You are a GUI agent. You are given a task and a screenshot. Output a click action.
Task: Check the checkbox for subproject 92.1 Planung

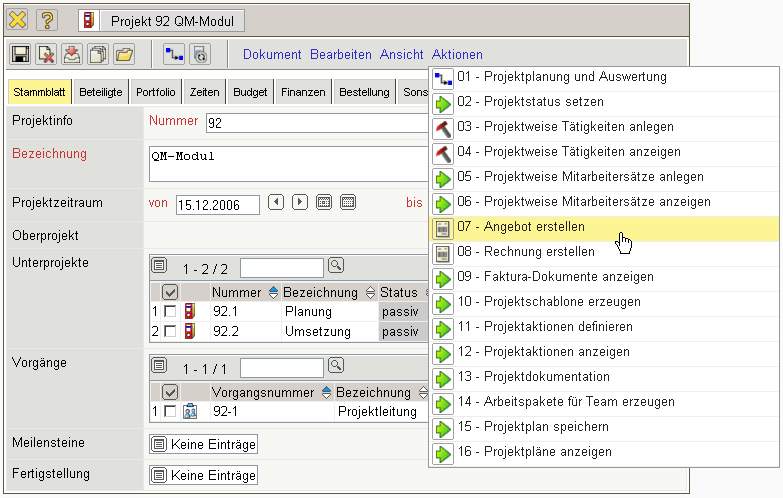(x=169, y=312)
